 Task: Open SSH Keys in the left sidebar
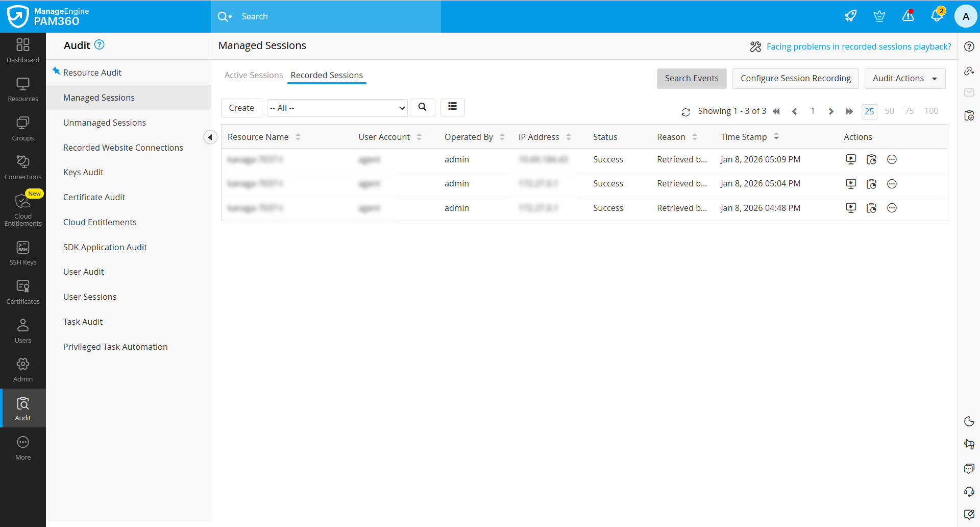[23, 253]
